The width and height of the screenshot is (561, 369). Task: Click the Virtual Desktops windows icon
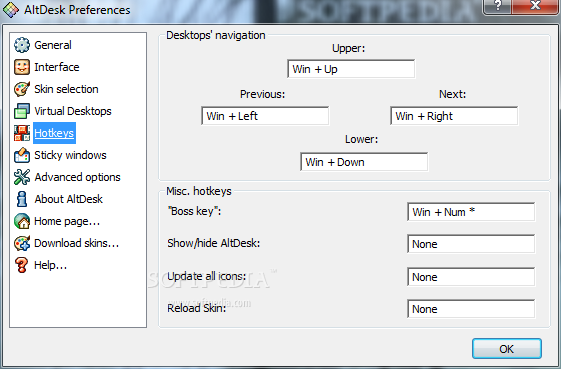coord(22,111)
